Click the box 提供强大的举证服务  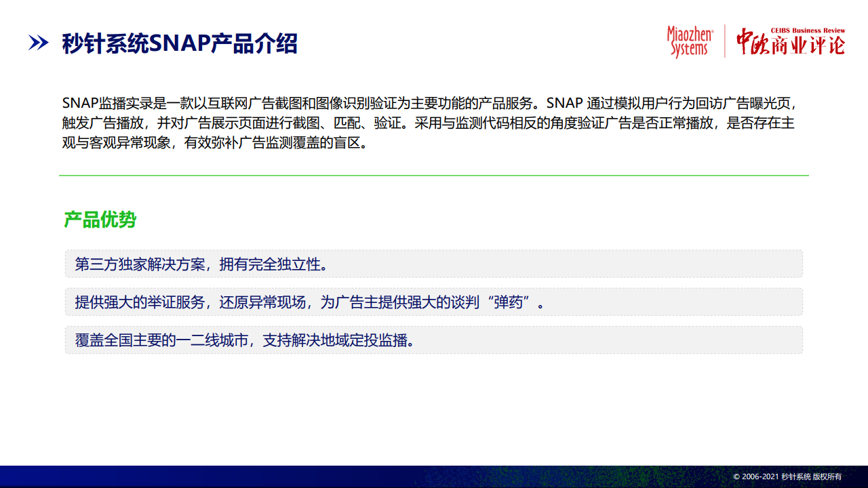pyautogui.click(x=434, y=302)
